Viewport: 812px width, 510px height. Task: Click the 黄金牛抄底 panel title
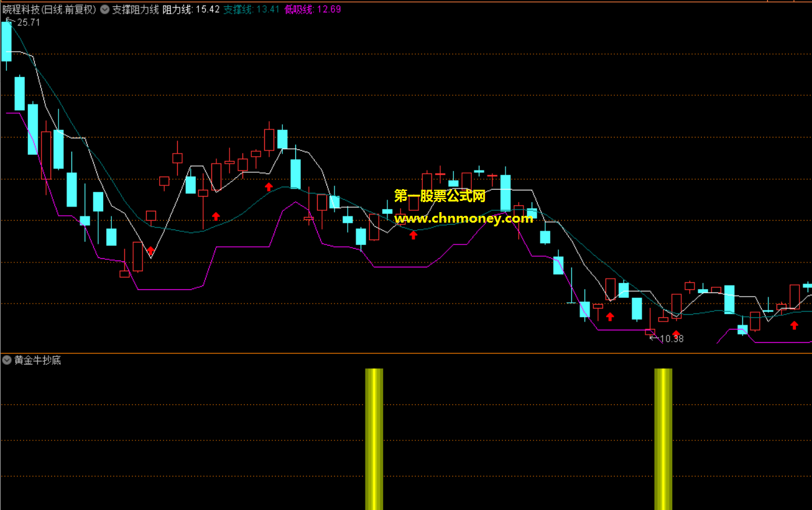38,360
